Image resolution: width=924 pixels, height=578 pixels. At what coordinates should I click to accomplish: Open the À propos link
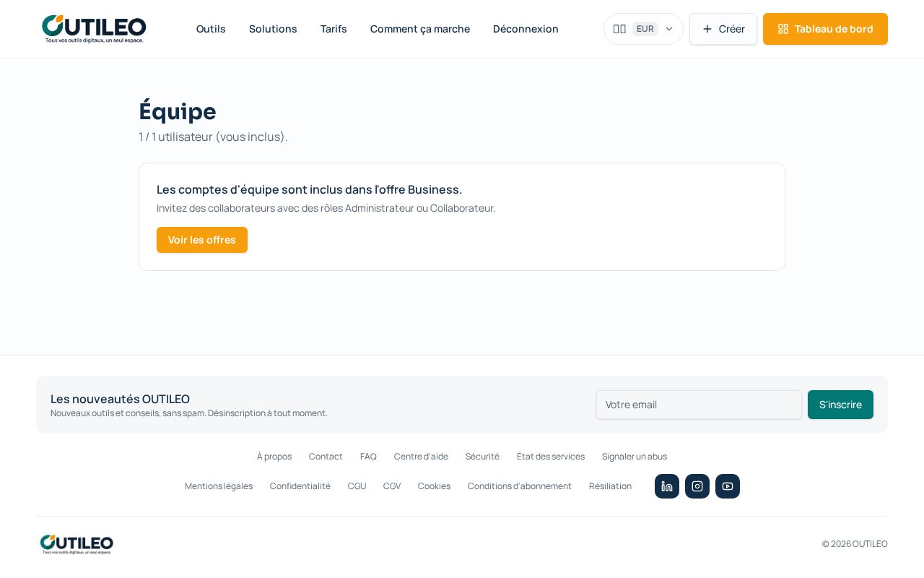(x=274, y=457)
